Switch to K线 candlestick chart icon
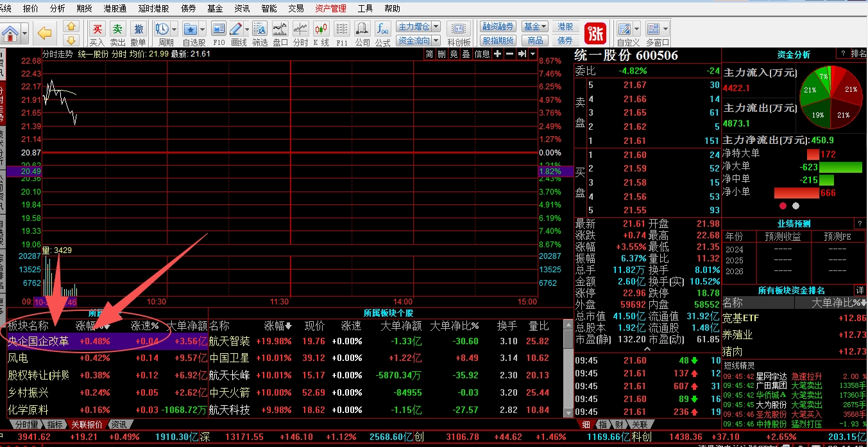This screenshot has width=868, height=447. [321, 29]
